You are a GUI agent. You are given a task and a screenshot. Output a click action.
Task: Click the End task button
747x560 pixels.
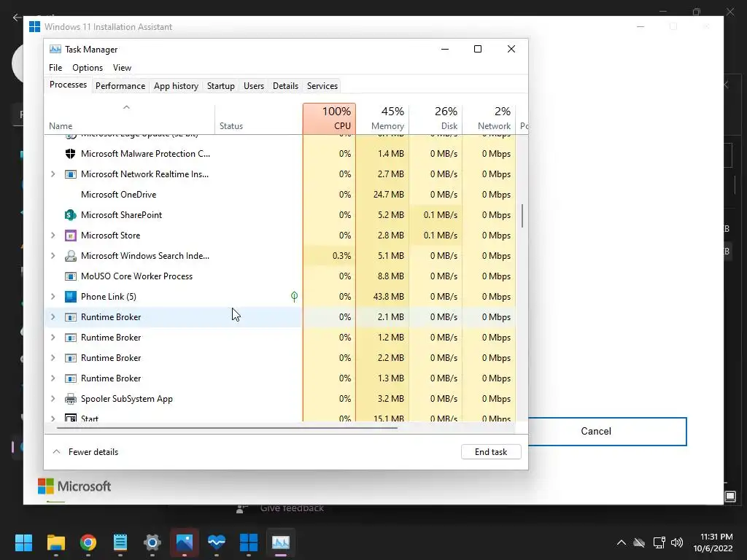tap(491, 452)
